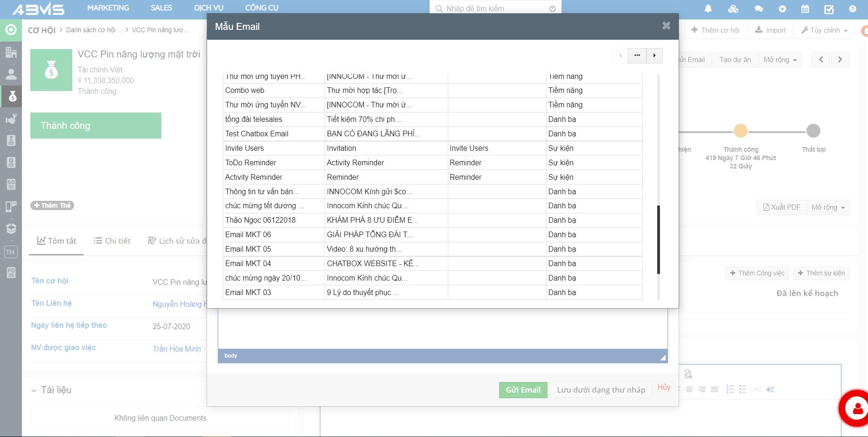Click the chat bubbles icon
The height and width of the screenshot is (437, 868).
click(x=758, y=8)
